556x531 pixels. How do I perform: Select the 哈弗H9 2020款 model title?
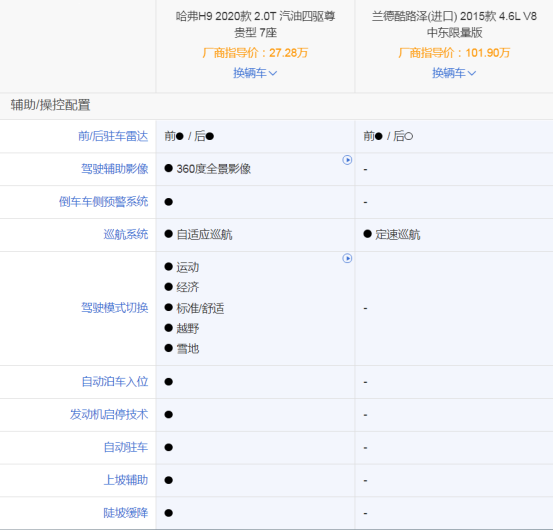(255, 24)
